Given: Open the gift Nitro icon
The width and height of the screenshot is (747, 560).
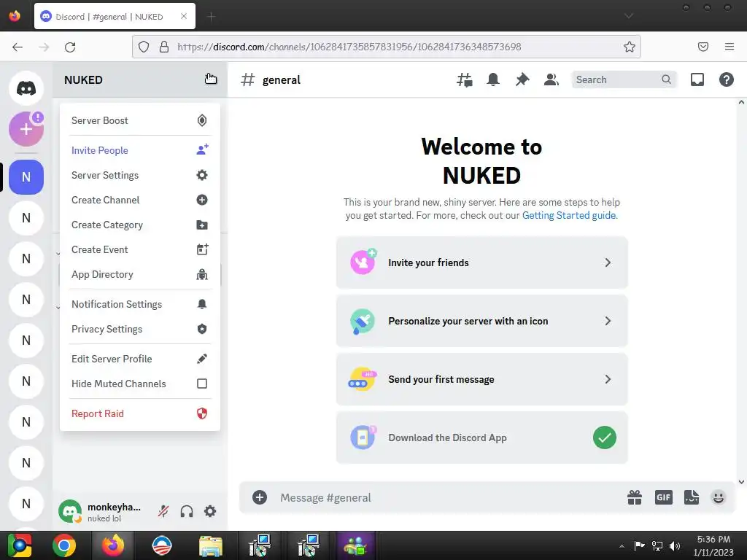Looking at the screenshot, I should pyautogui.click(x=635, y=497).
